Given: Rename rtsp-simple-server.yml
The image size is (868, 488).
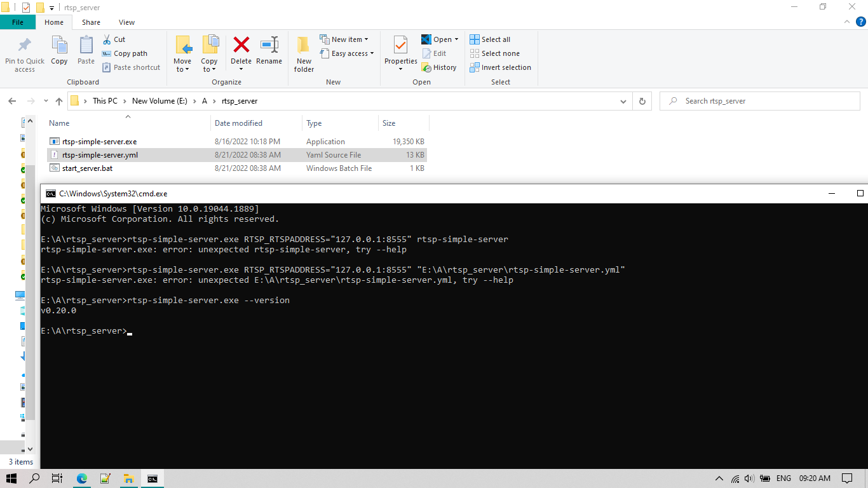Looking at the screenshot, I should (269, 54).
